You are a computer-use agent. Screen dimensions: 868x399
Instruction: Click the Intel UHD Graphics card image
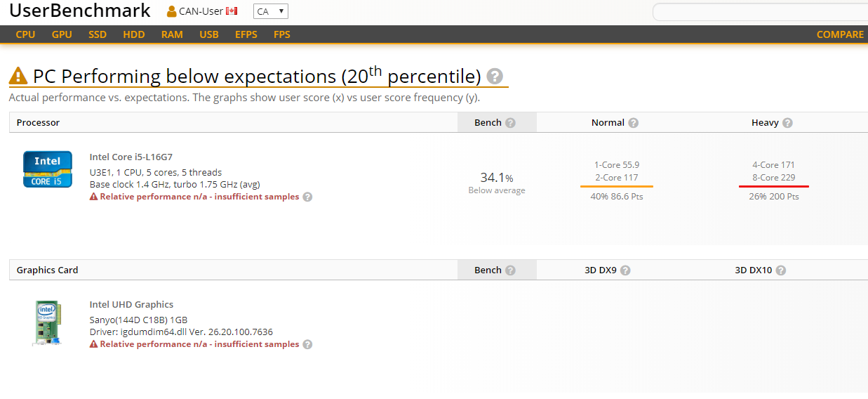point(47,322)
